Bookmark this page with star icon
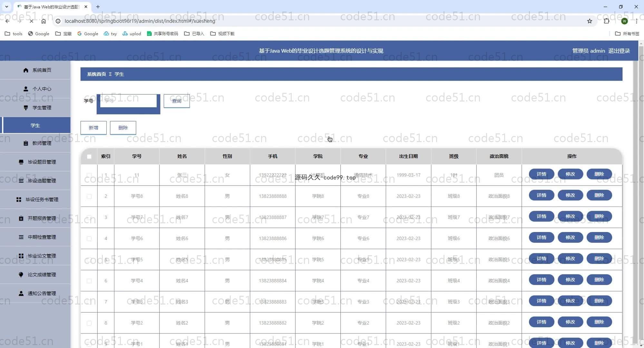This screenshot has width=644, height=348. pos(590,21)
